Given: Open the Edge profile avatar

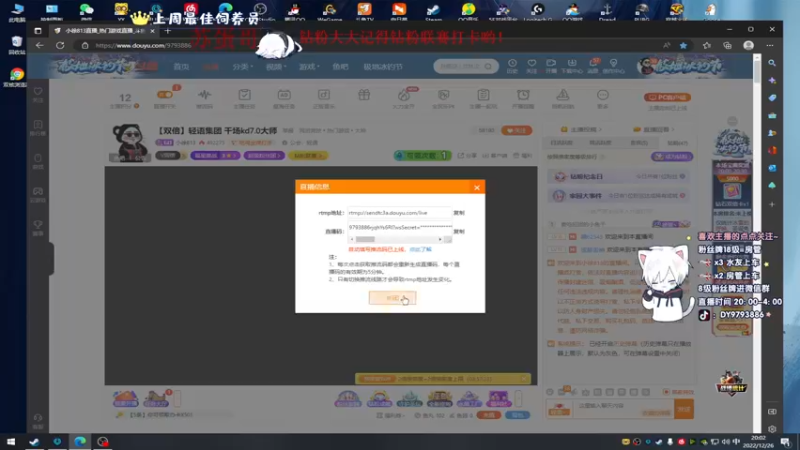Looking at the screenshot, I should [x=748, y=45].
